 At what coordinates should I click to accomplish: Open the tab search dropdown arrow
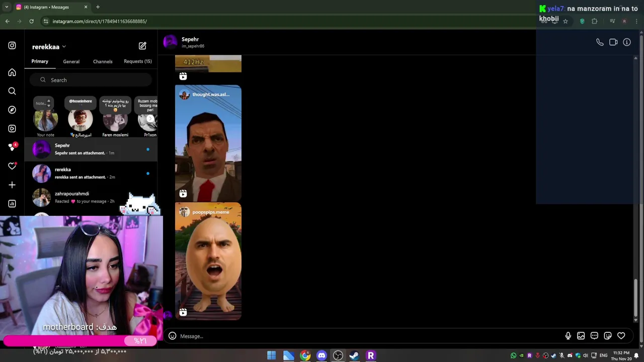[6, 7]
